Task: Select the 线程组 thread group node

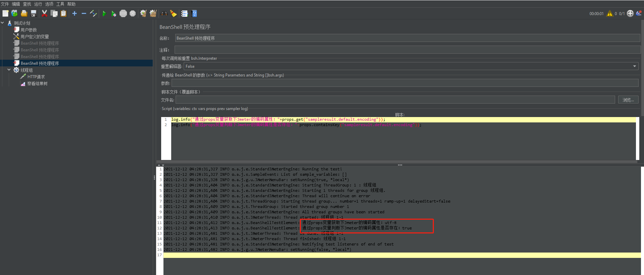Action: 27,70
